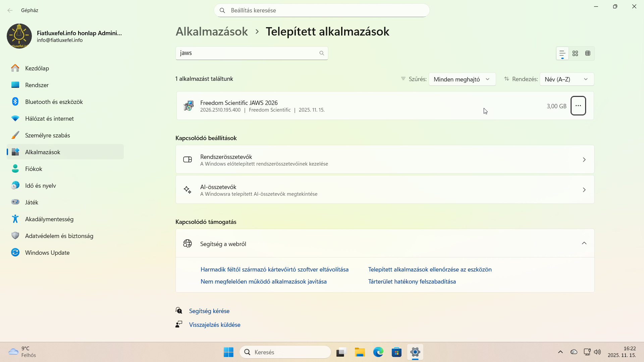Open Windows Update in sidebar

tap(47, 252)
